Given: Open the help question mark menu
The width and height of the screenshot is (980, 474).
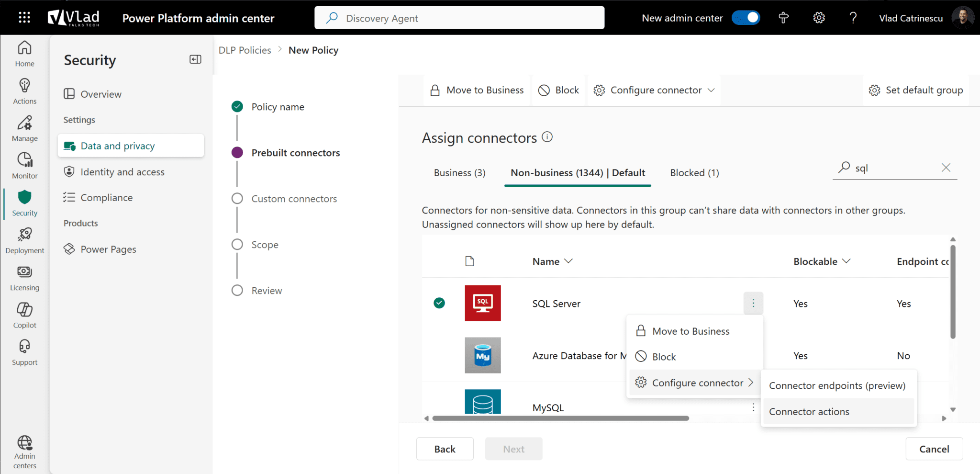Looking at the screenshot, I should coord(853,18).
